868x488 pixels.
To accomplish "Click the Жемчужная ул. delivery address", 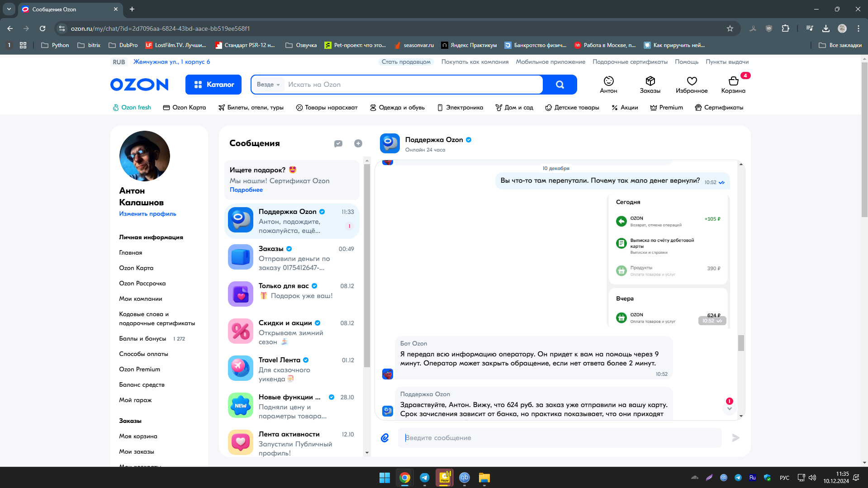I will (x=172, y=62).
